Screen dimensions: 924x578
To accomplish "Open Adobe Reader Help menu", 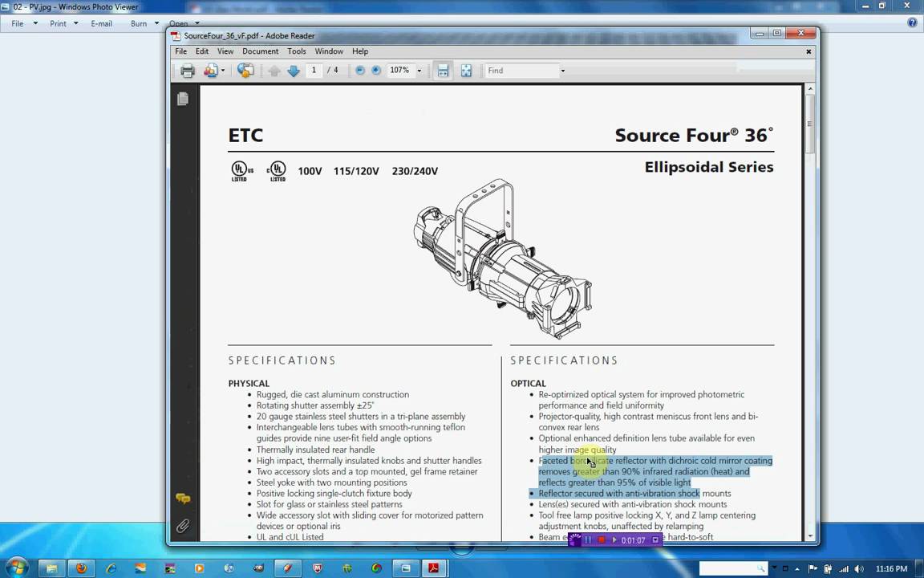I will [x=360, y=51].
